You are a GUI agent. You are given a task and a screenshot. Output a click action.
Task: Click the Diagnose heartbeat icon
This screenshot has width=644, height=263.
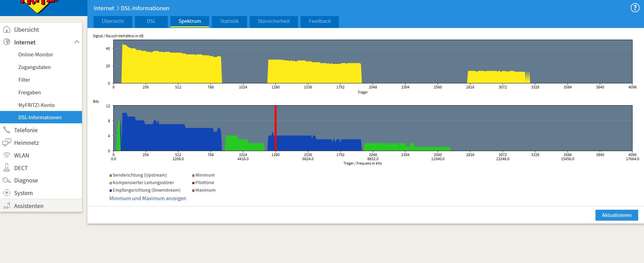pos(6,180)
